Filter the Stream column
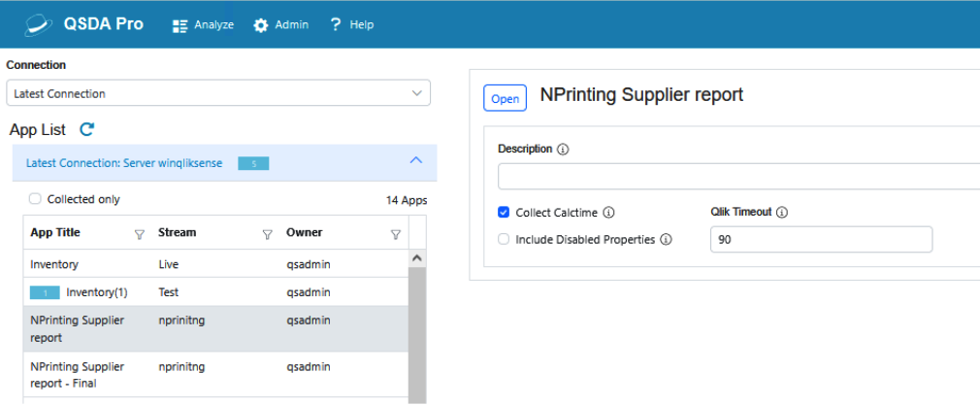Image resolution: width=980 pixels, height=406 pixels. pos(268,235)
